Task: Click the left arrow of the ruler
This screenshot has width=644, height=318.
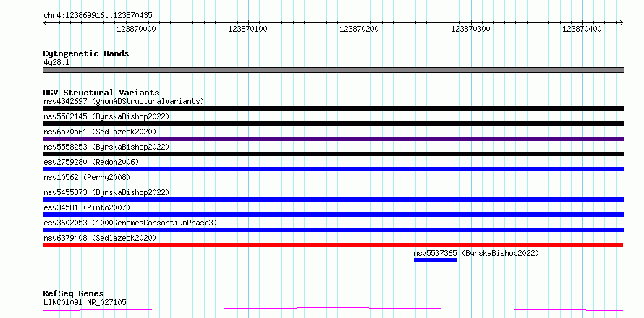Action: point(45,22)
